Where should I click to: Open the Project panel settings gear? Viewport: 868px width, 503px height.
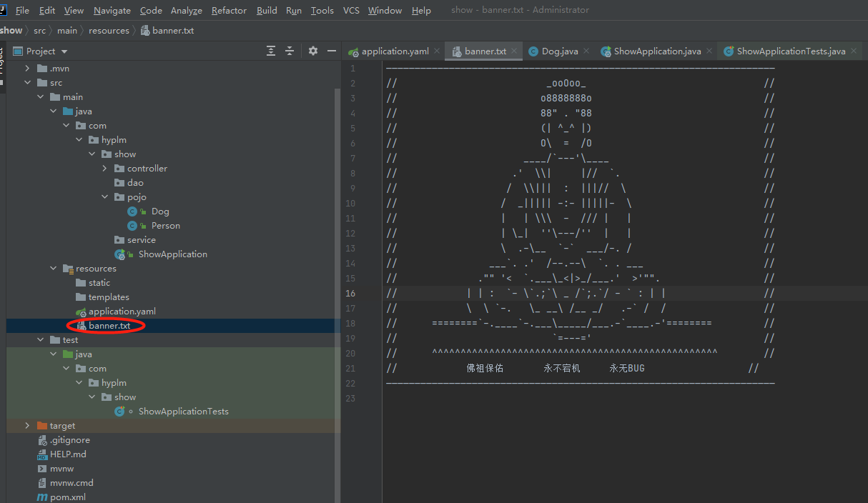pos(312,51)
